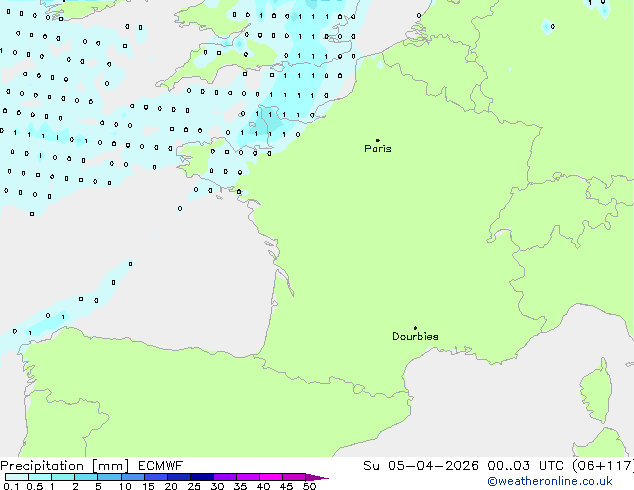The image size is (634, 490).
Task: Click the over-50 mm arrow legend tip
Action: pyautogui.click(x=317, y=477)
